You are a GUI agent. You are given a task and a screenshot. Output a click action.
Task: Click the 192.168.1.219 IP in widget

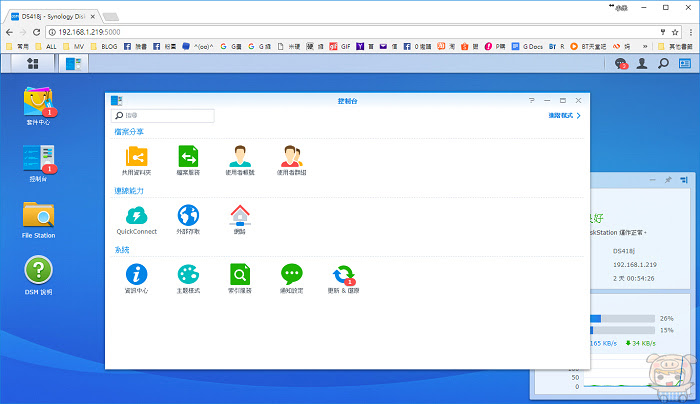point(635,265)
